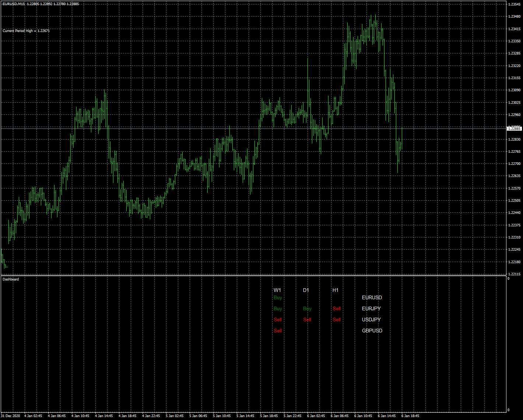
Task: Click the '6 Jan 10:45' time axis label
Action: coord(363,416)
